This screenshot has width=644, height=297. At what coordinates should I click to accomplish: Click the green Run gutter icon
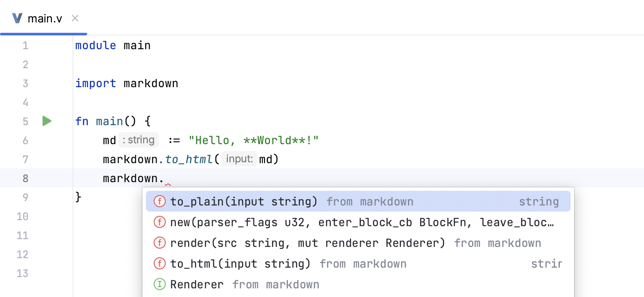tap(47, 121)
